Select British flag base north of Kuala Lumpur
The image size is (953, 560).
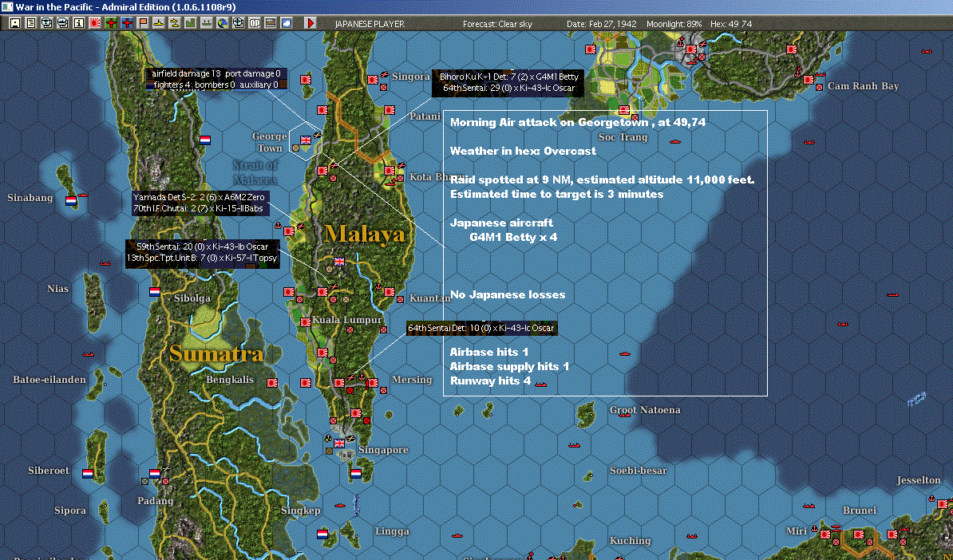339,261
